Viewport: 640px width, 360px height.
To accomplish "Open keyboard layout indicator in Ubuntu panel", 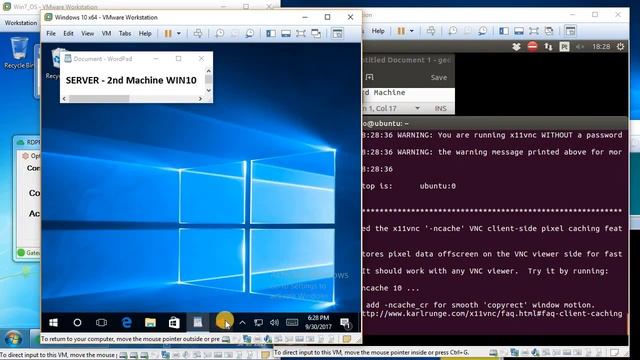I will pyautogui.click(x=564, y=47).
